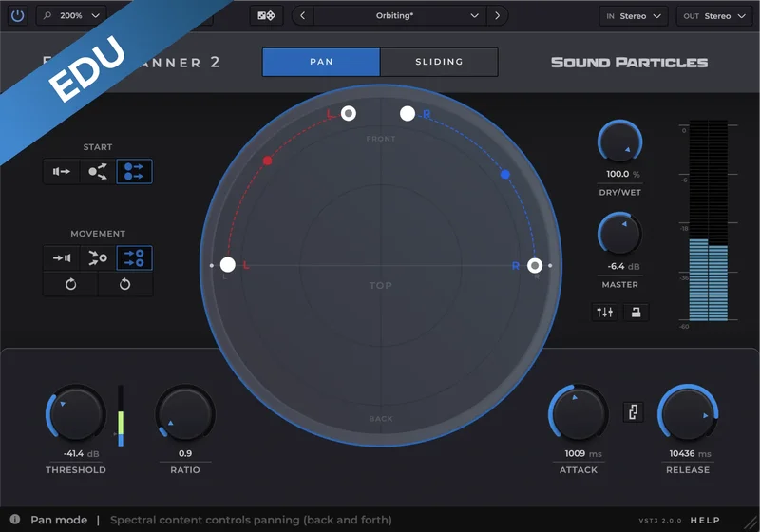Image resolution: width=760 pixels, height=532 pixels.
Task: Open the mixer sliders settings icon
Action: (x=604, y=312)
